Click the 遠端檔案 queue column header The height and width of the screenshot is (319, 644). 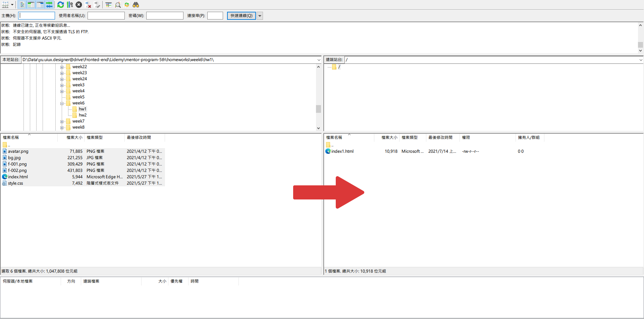coord(111,281)
